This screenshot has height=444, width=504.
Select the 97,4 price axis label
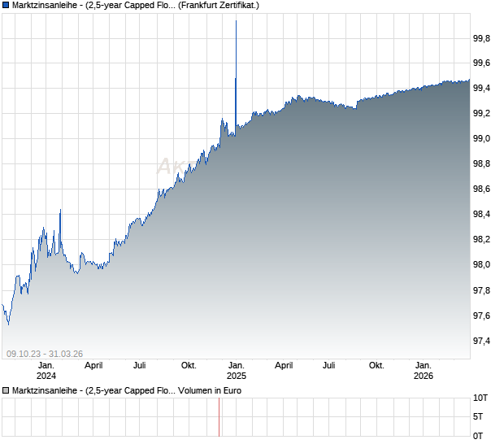[x=482, y=341]
